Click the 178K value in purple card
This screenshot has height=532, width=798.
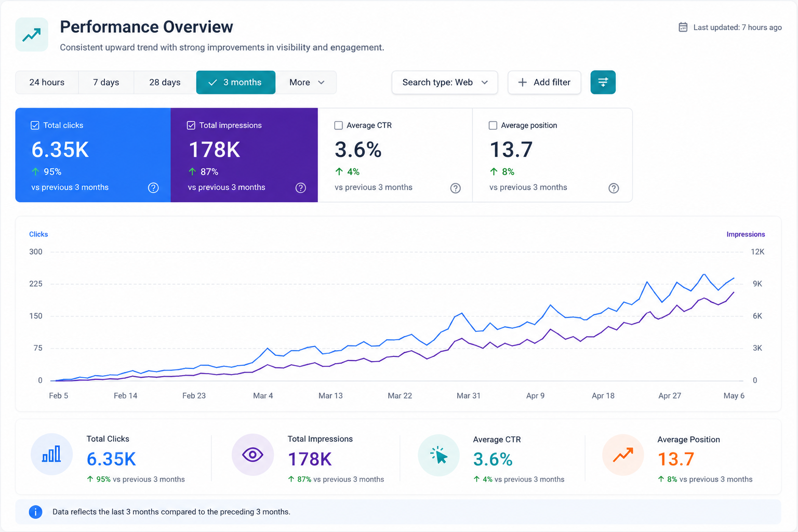click(x=215, y=150)
